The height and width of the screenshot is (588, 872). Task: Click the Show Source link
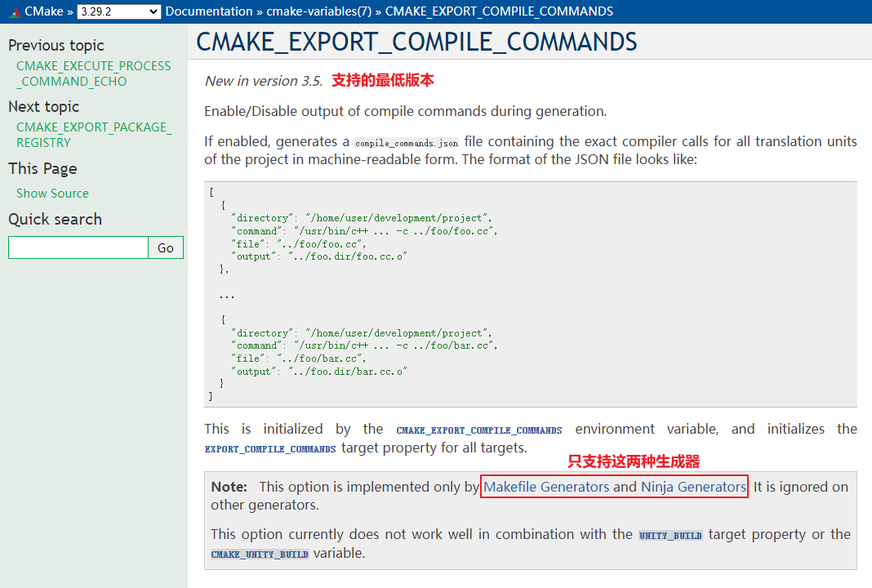point(52,193)
